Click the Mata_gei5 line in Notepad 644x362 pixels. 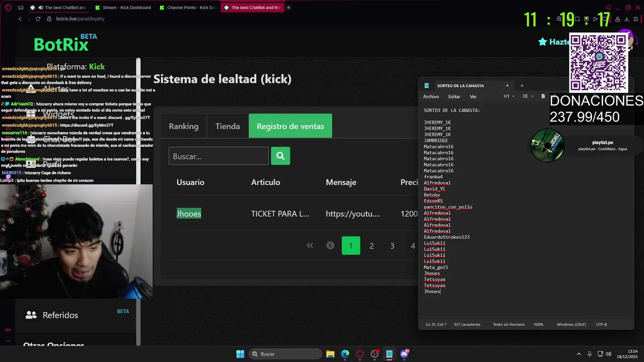(x=436, y=267)
